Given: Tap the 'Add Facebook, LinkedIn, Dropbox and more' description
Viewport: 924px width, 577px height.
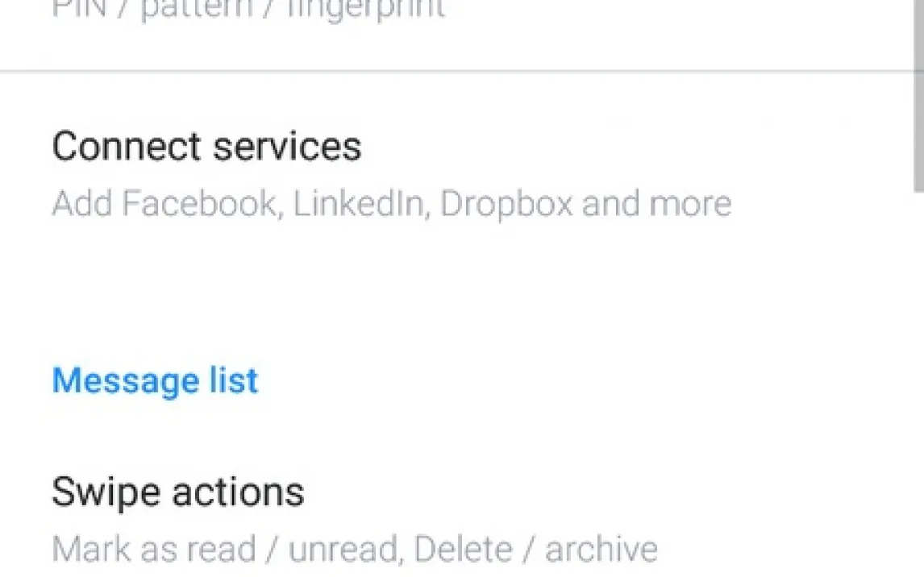Looking at the screenshot, I should click(x=391, y=204).
